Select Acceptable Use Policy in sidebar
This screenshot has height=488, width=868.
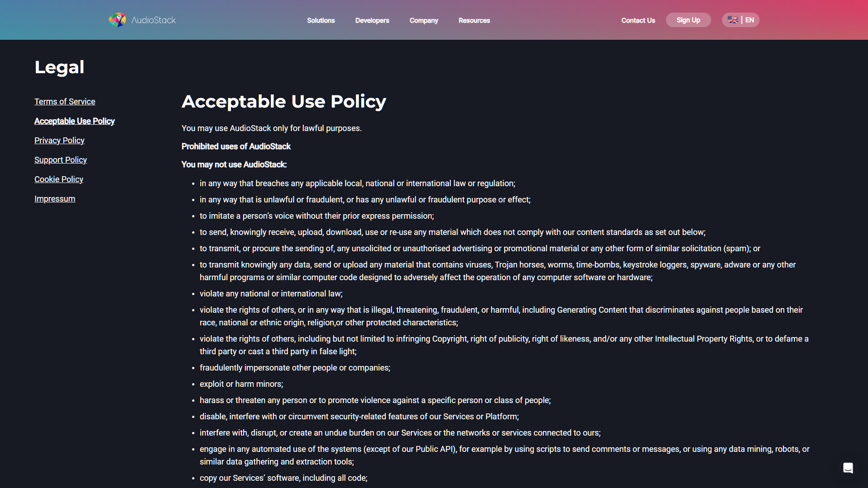pos(75,121)
